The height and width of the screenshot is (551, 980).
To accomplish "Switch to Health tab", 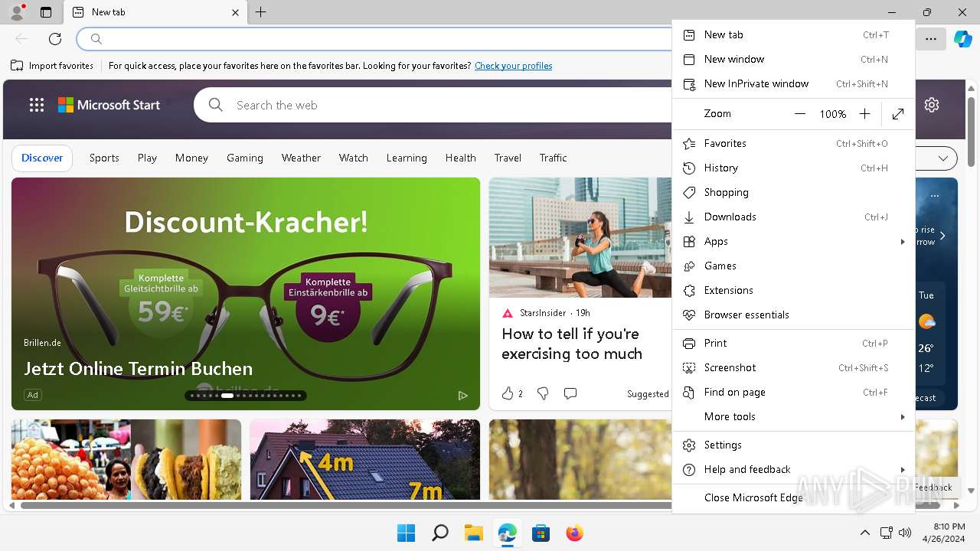I will (x=461, y=158).
